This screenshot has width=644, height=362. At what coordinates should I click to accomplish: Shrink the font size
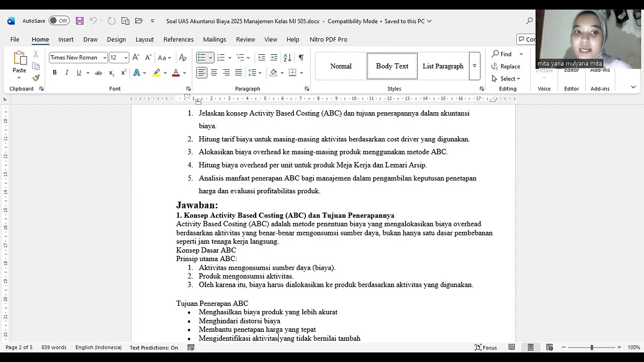click(x=148, y=58)
